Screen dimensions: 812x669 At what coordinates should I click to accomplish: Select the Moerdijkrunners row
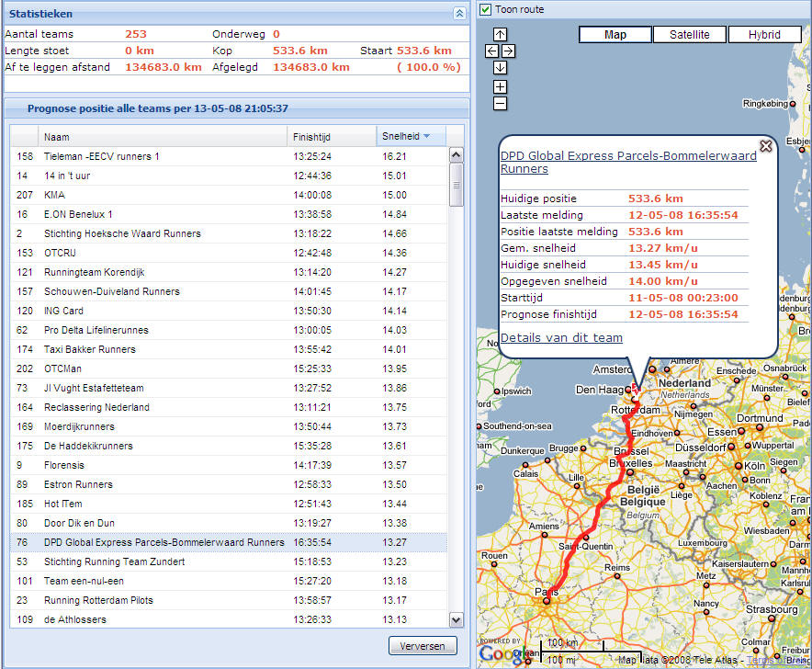(x=229, y=426)
